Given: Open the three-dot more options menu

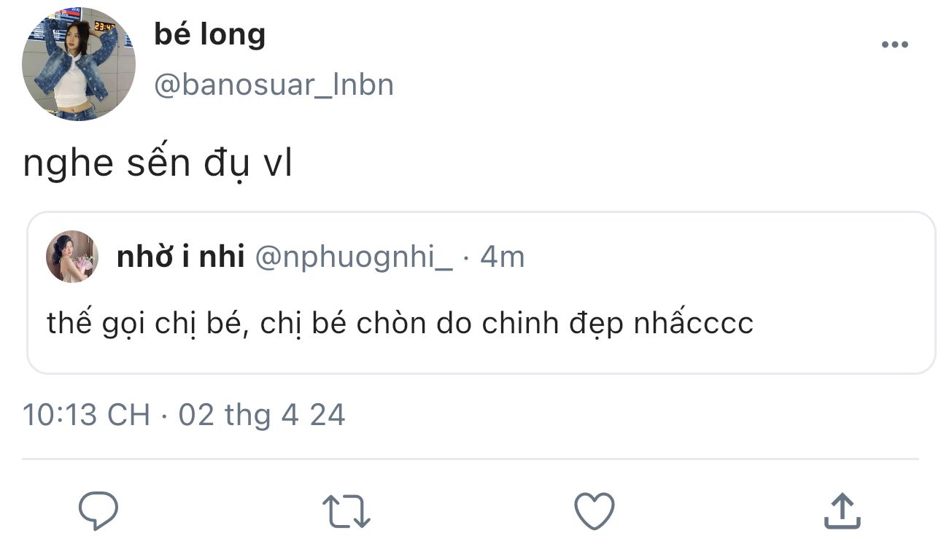Looking at the screenshot, I should click(894, 45).
